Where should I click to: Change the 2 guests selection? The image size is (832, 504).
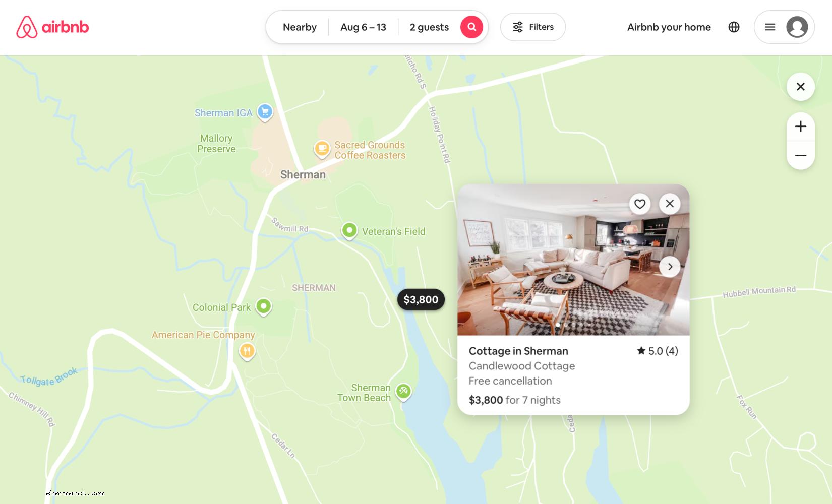429,27
